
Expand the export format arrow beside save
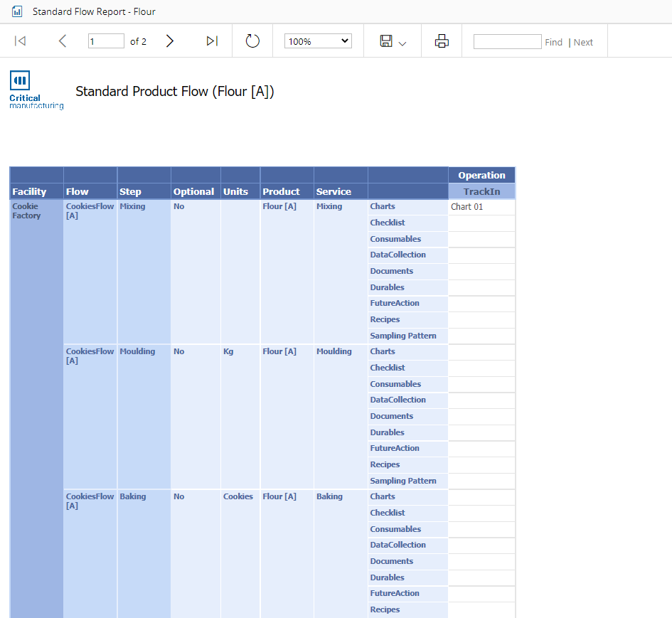[x=402, y=43]
